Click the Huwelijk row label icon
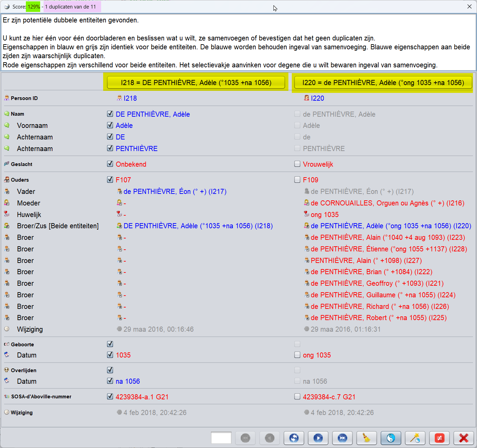The width and height of the screenshot is (477, 448). (7, 214)
